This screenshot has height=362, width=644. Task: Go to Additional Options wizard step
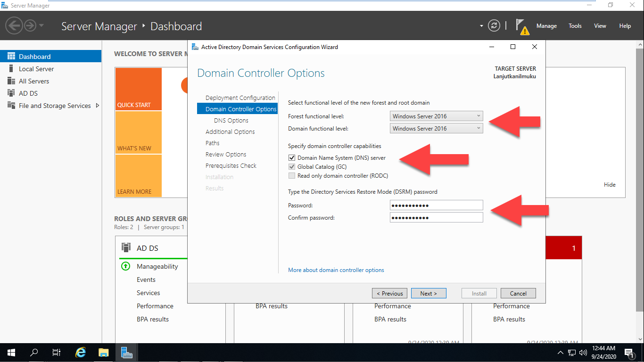tap(230, 132)
